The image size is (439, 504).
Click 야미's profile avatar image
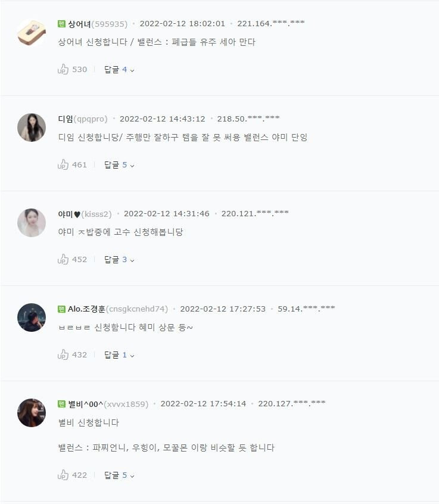32,223
